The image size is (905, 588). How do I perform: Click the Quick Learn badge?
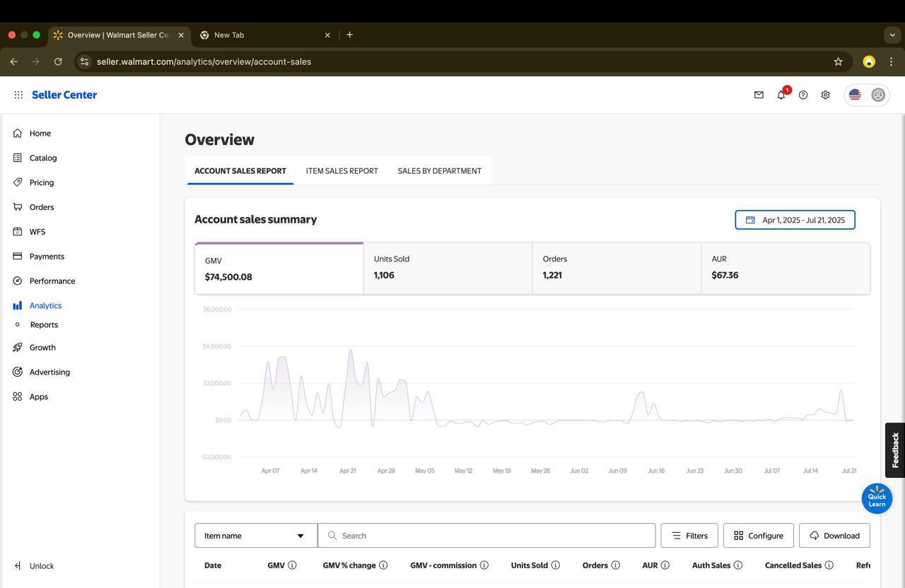tap(877, 499)
